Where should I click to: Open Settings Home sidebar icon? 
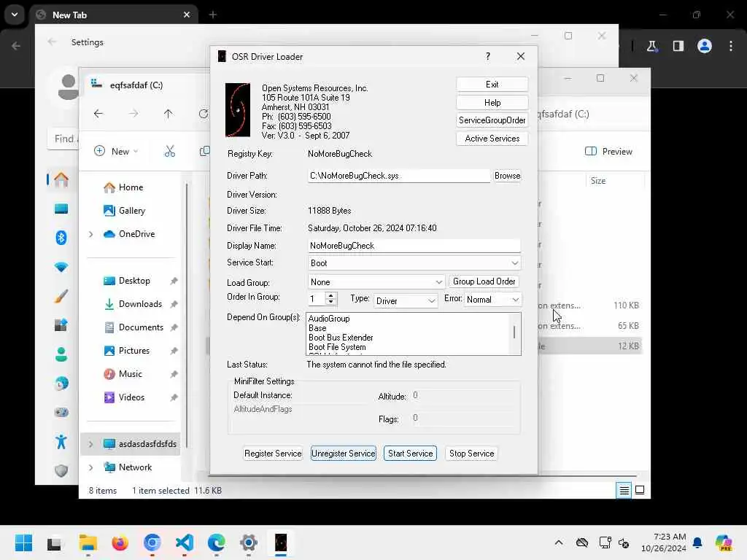[61, 179]
